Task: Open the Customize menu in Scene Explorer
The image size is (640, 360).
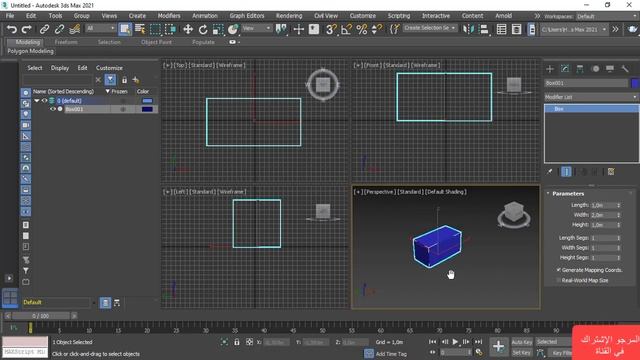Action: tap(109, 68)
